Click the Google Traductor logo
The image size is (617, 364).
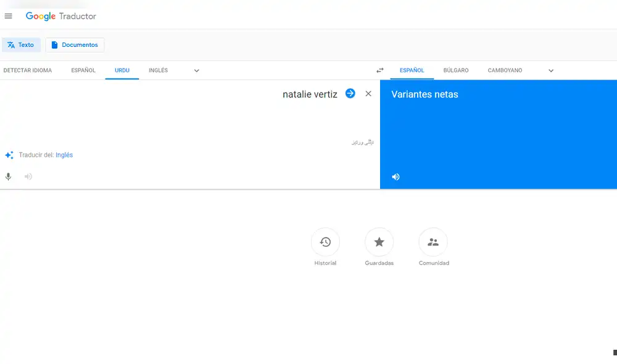coord(61,16)
